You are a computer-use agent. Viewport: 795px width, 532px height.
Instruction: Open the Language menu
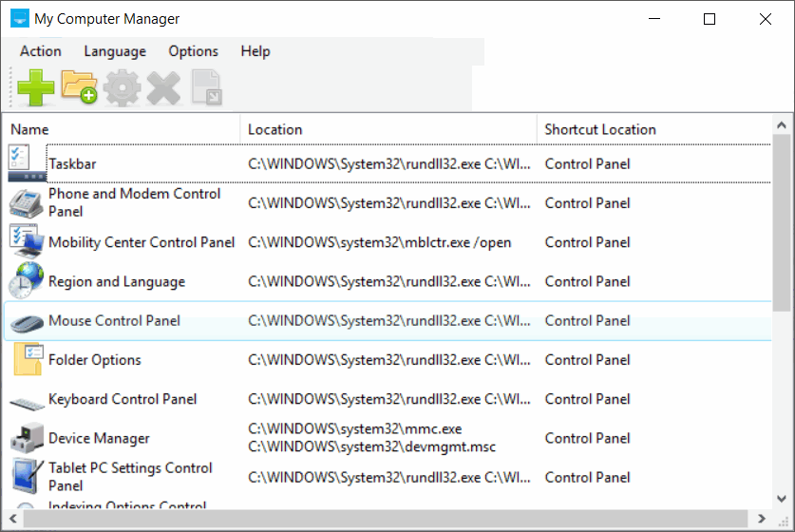115,51
